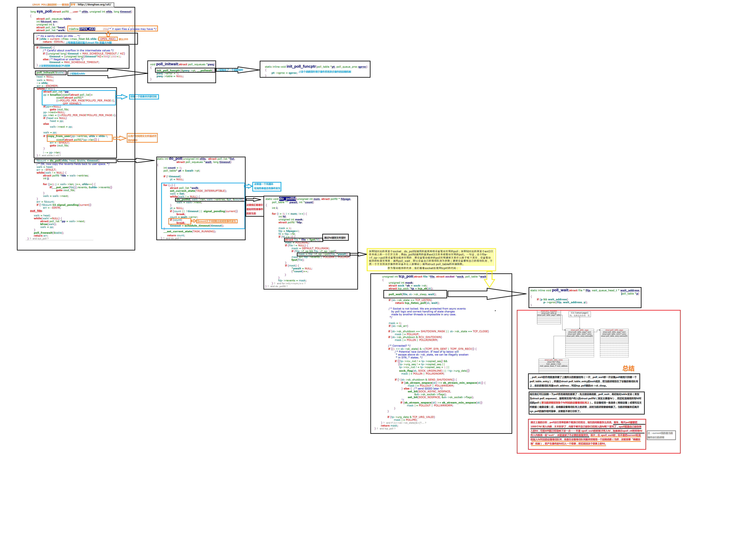The image size is (756, 552).
Task: Click the highlighted OPEN_MAX in the #define line
Action: pyautogui.click(x=87, y=29)
